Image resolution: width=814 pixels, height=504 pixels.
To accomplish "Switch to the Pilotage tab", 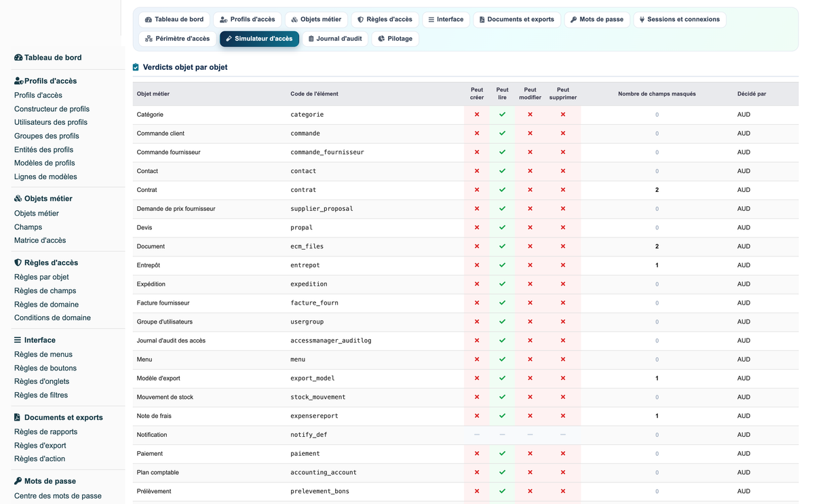I will tap(395, 39).
